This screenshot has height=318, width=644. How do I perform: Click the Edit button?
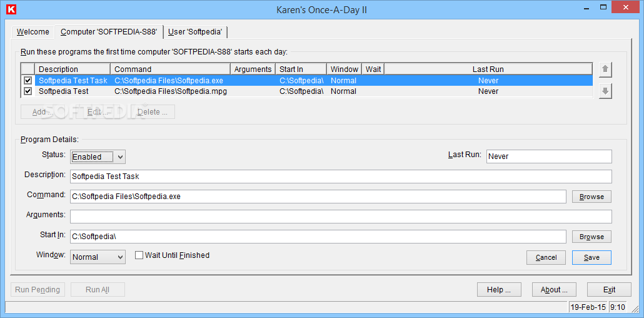[x=98, y=112]
